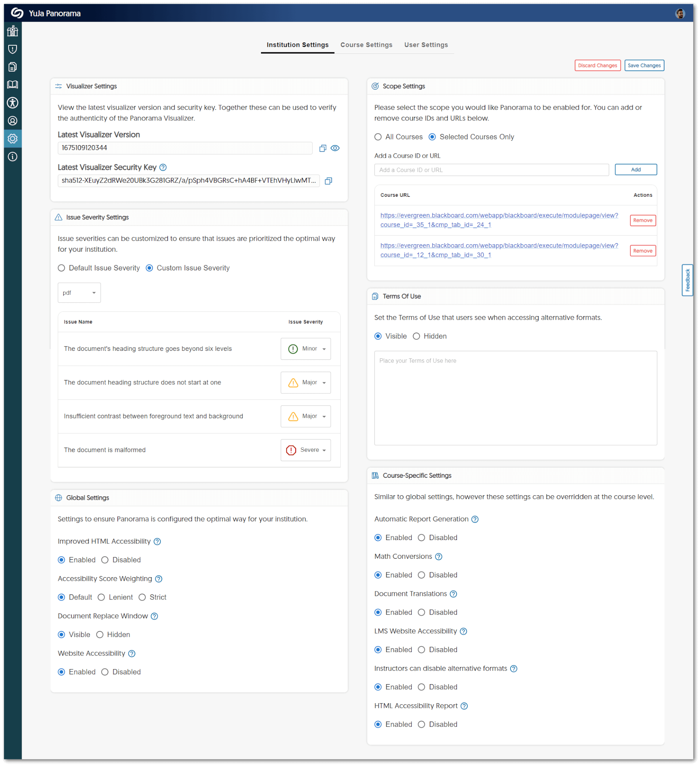This screenshot has width=700, height=766.
Task: Choose Default Issue Severity radio button
Action: [x=62, y=268]
